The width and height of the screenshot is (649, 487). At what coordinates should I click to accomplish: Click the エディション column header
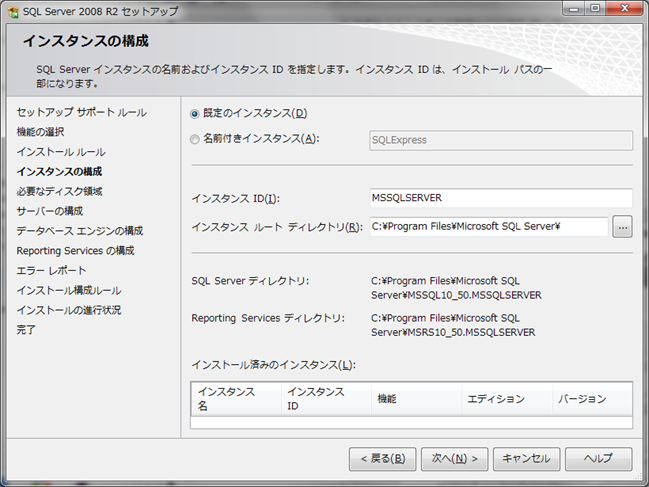507,399
